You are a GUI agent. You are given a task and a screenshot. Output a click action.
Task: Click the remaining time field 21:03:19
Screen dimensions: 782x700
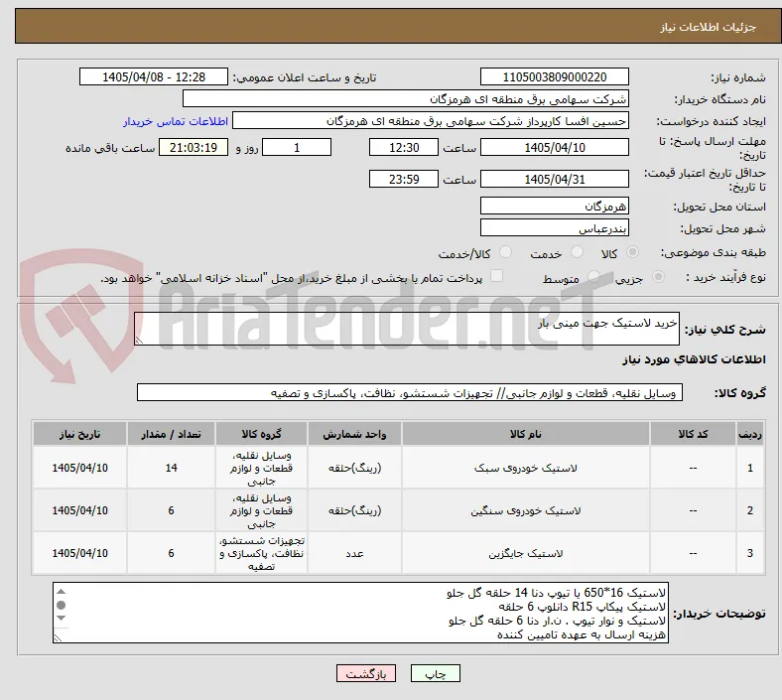194,148
